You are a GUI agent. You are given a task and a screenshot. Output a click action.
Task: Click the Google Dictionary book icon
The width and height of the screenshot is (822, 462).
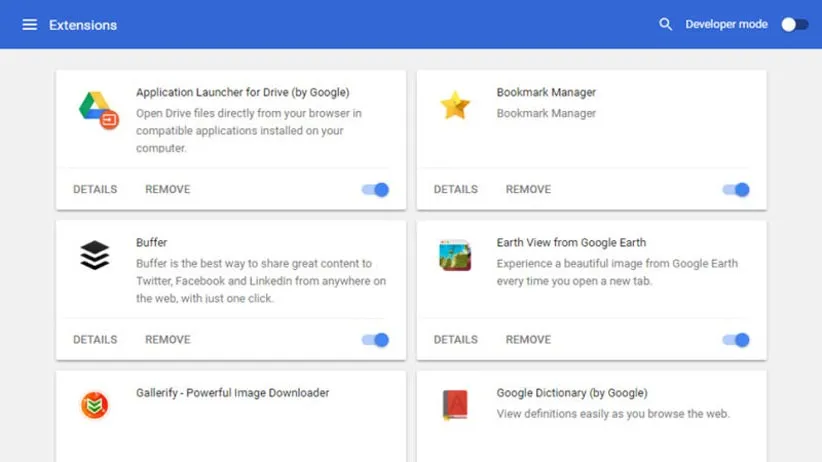click(x=455, y=405)
